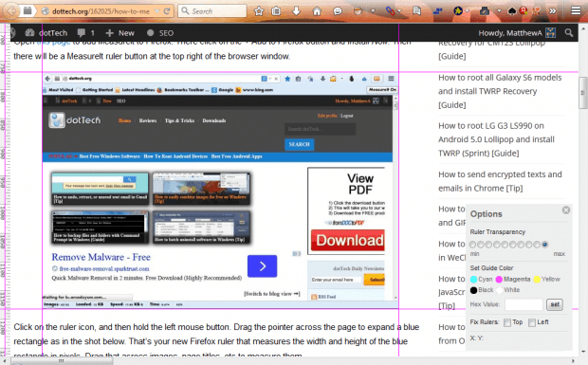This screenshot has width=588, height=365.
Task: Click the blue blocks toolbar icon
Action: pos(437,11)
